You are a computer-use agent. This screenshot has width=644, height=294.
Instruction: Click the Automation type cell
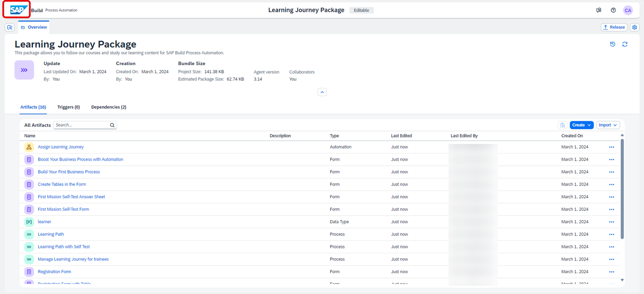(x=340, y=147)
